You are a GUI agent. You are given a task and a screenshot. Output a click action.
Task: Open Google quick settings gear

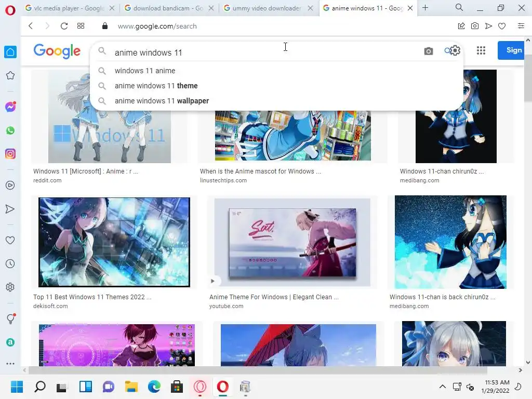[x=455, y=50]
